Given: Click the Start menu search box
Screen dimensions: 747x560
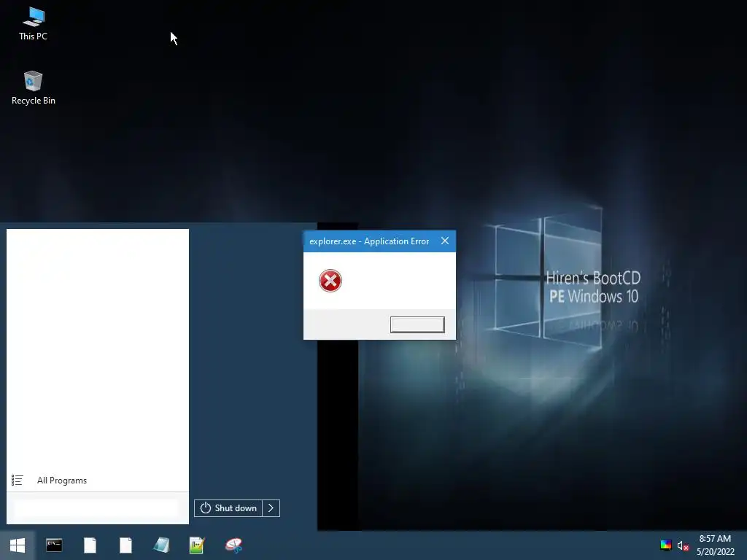Looking at the screenshot, I should point(96,508).
